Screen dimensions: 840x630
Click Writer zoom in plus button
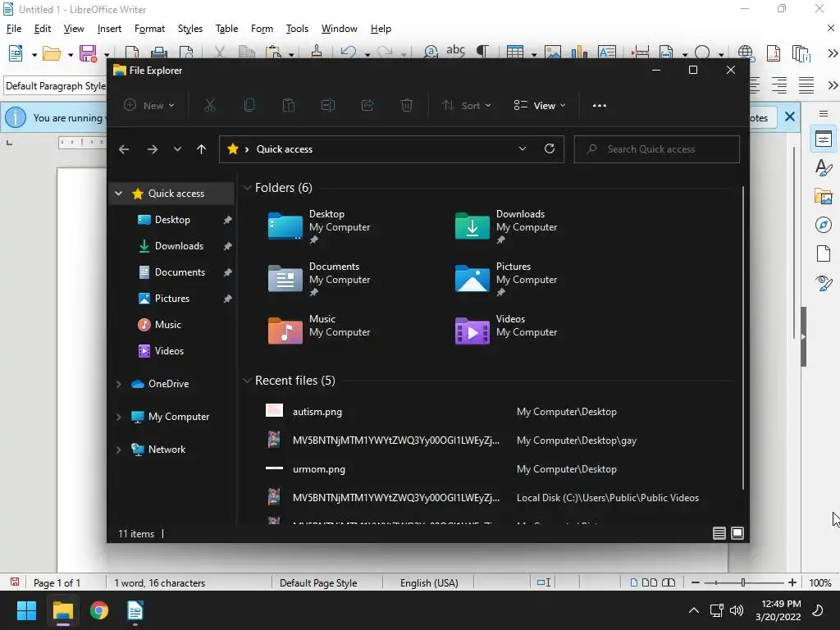[792, 582]
